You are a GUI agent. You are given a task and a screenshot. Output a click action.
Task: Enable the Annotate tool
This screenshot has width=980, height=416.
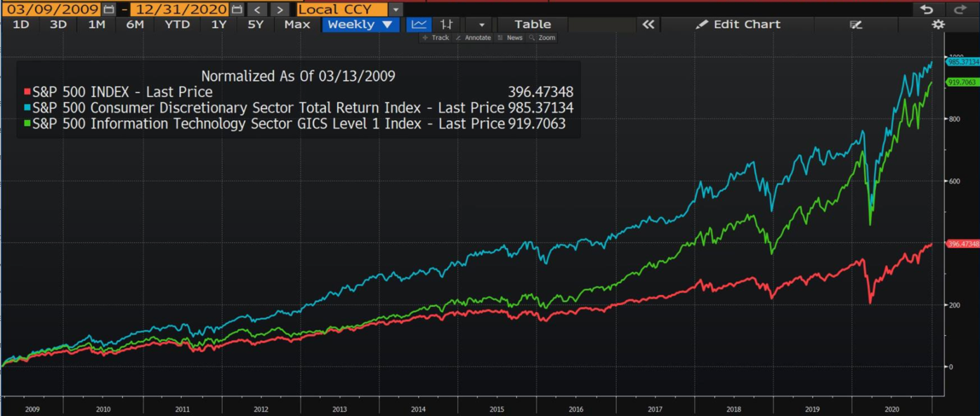(x=473, y=38)
